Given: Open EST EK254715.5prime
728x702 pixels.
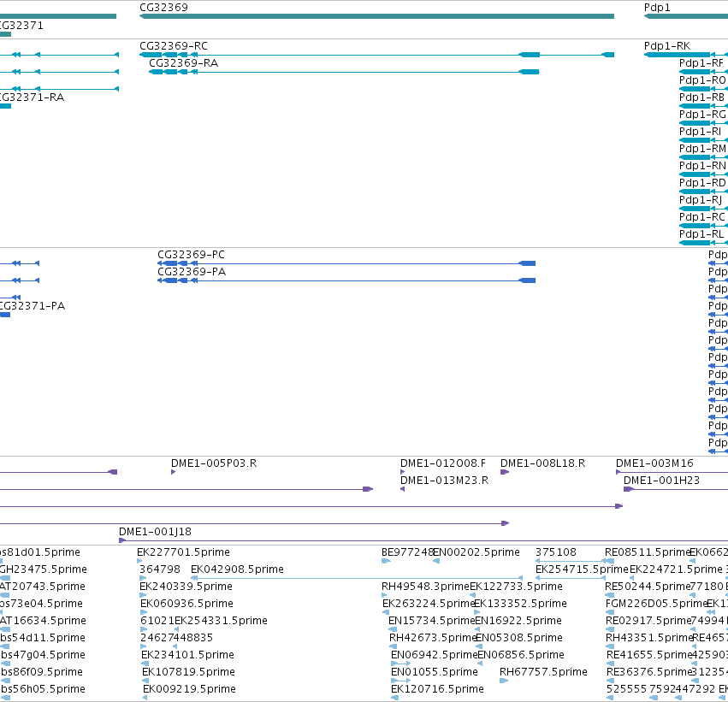Looking at the screenshot, I should [582, 569].
